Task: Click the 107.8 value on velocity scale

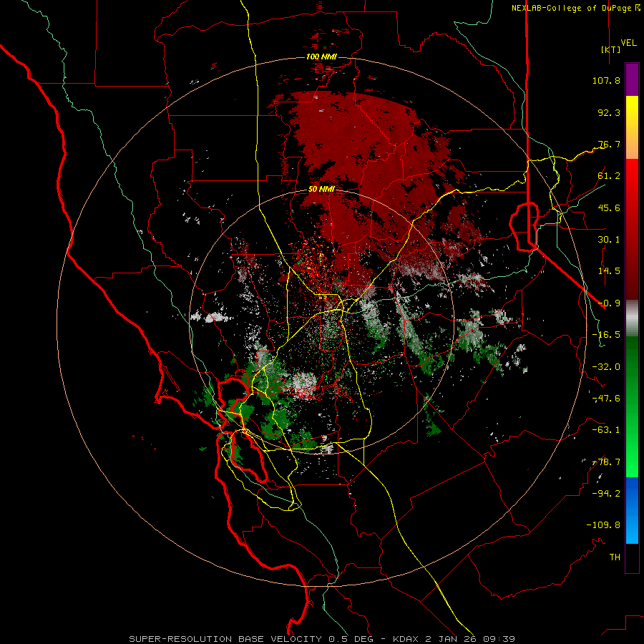Action: (606, 80)
